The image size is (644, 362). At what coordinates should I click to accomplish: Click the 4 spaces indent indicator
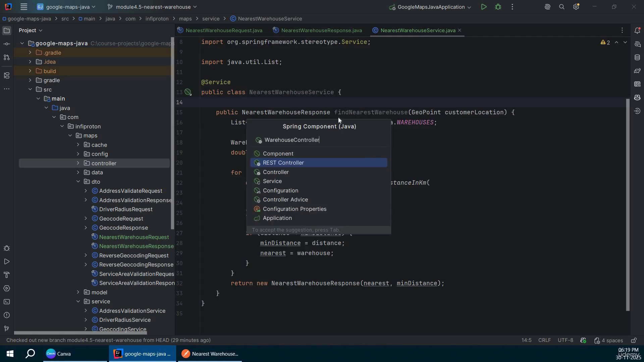pyautogui.click(x=608, y=340)
